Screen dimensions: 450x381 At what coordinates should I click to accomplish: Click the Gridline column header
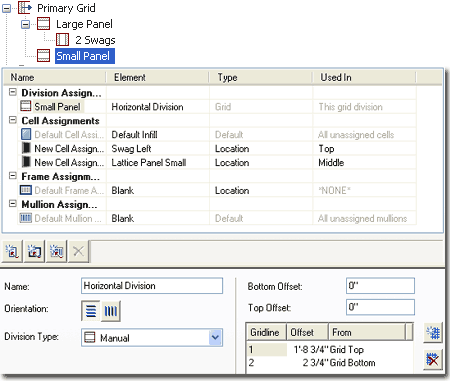(x=266, y=332)
